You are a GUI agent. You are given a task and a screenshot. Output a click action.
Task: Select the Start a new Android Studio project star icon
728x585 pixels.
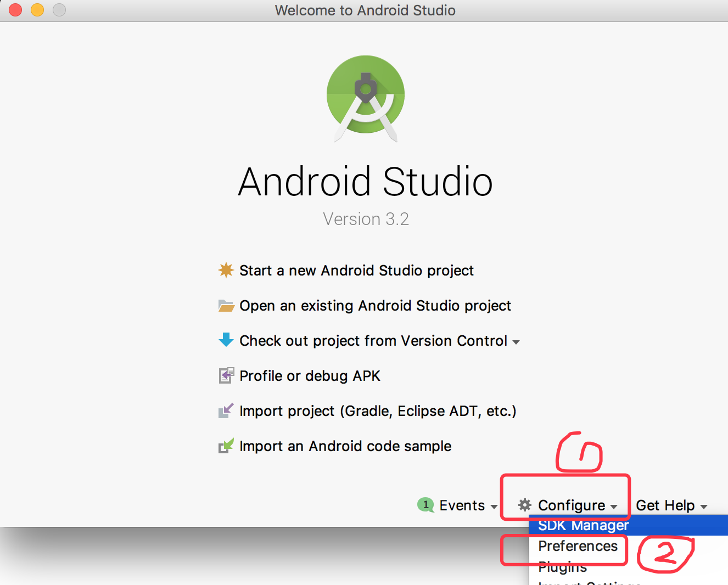click(x=226, y=270)
